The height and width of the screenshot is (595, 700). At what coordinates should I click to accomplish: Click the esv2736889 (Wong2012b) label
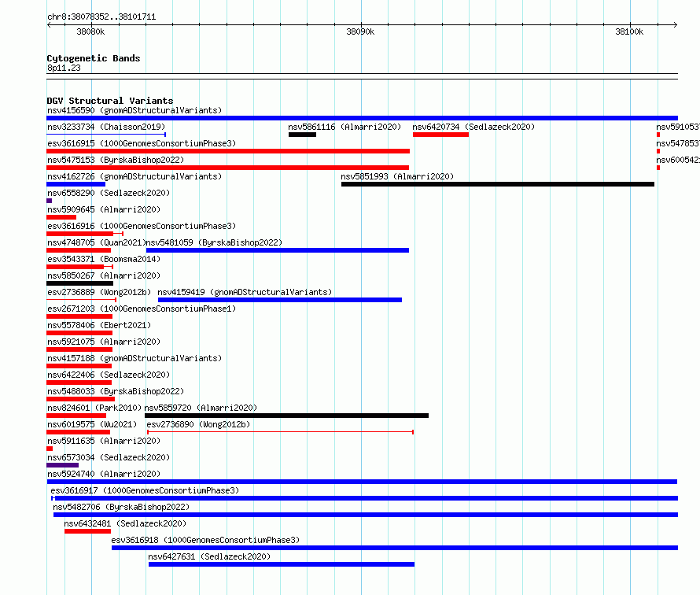tap(99, 292)
